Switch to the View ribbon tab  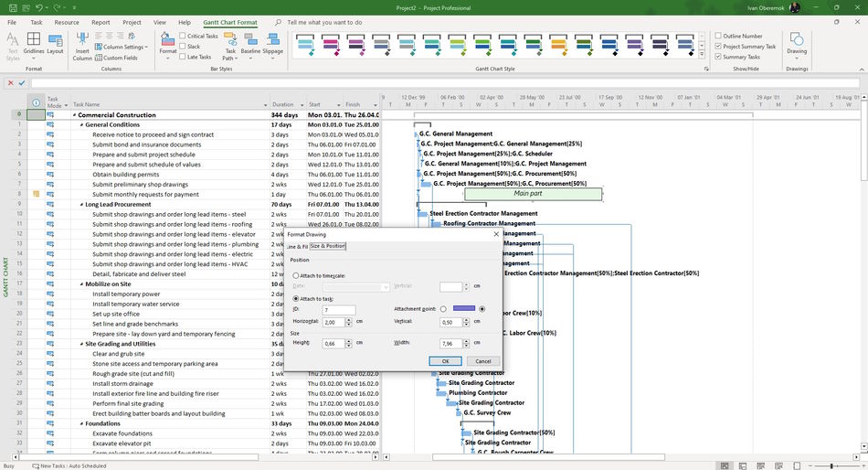click(x=159, y=23)
